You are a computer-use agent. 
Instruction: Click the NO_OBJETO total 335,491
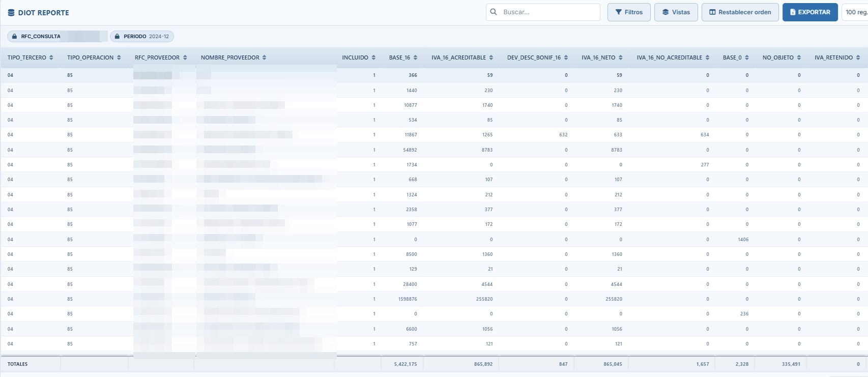click(x=791, y=364)
